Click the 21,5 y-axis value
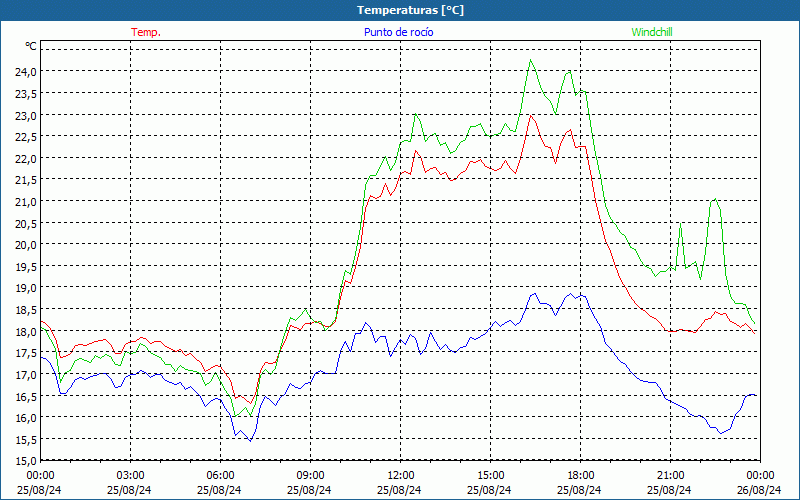The image size is (800, 500). click(26, 180)
